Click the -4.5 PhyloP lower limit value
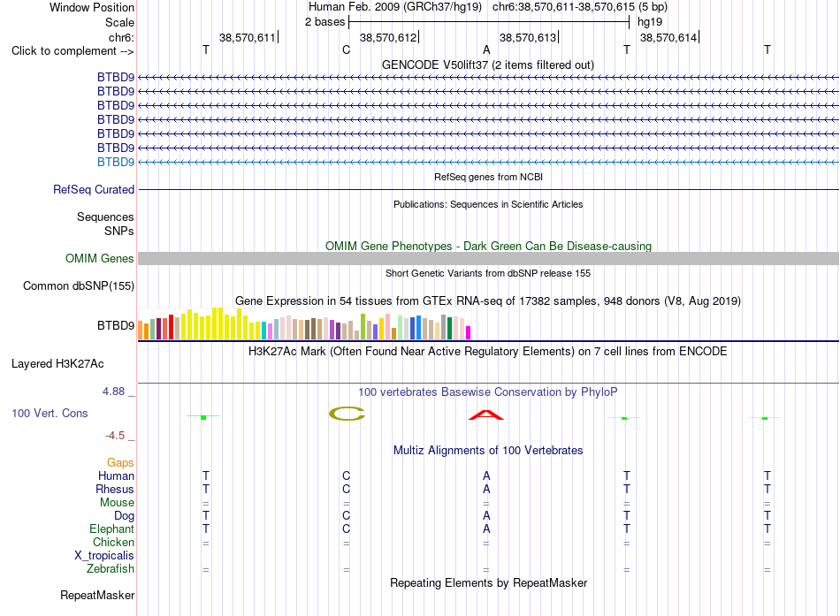 pos(115,436)
